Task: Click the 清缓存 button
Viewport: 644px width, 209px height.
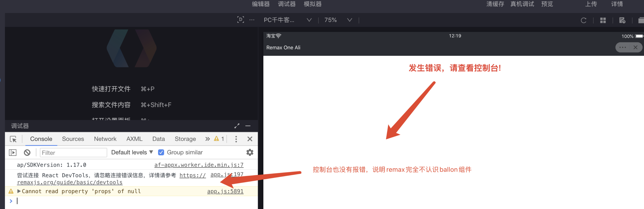Action: coord(495,4)
